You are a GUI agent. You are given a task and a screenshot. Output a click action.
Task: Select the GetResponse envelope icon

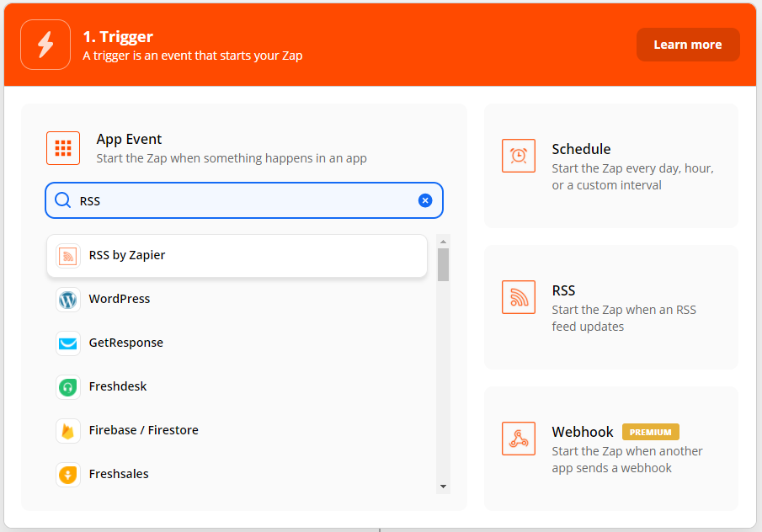point(68,343)
